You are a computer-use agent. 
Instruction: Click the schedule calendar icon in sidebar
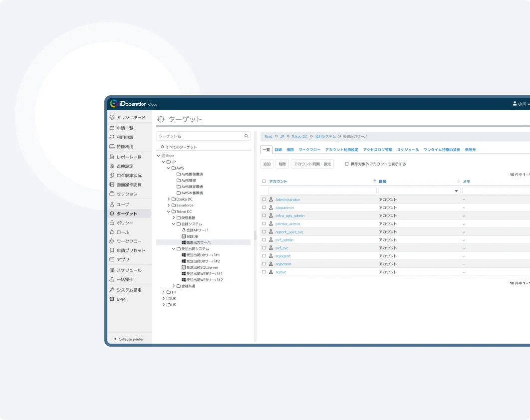click(112, 270)
